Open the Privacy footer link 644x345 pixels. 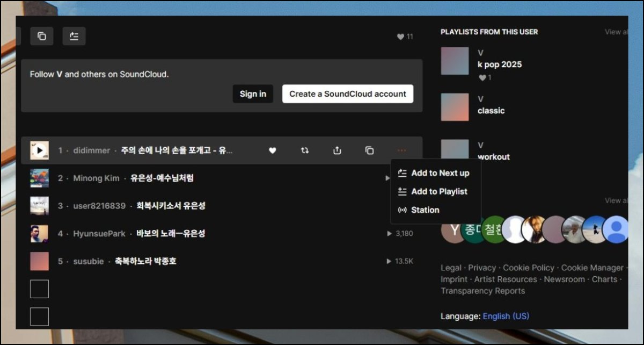pos(482,268)
